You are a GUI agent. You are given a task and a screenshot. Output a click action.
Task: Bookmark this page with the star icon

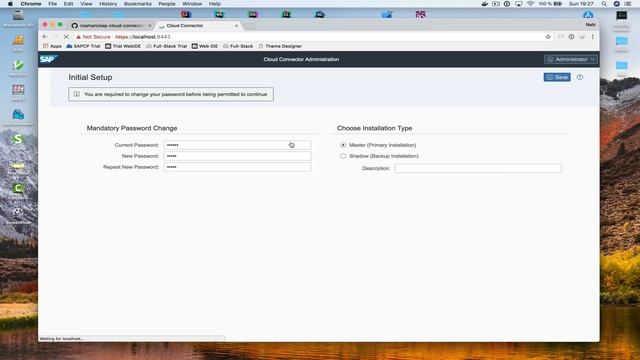[548, 37]
